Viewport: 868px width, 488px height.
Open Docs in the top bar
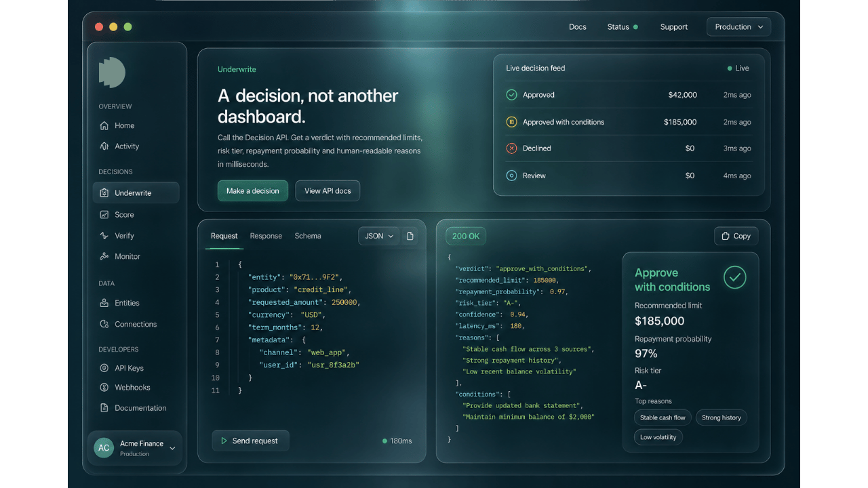578,27
